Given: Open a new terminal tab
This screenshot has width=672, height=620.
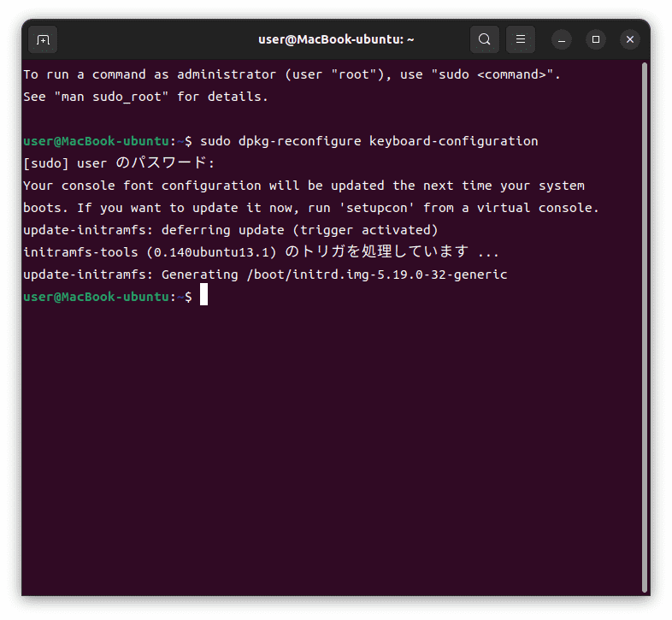Looking at the screenshot, I should click(43, 39).
